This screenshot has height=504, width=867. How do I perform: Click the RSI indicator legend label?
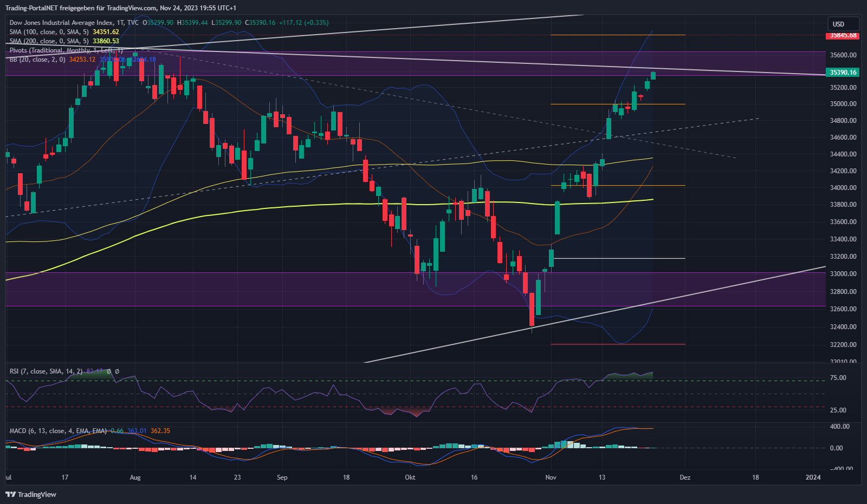[46, 371]
